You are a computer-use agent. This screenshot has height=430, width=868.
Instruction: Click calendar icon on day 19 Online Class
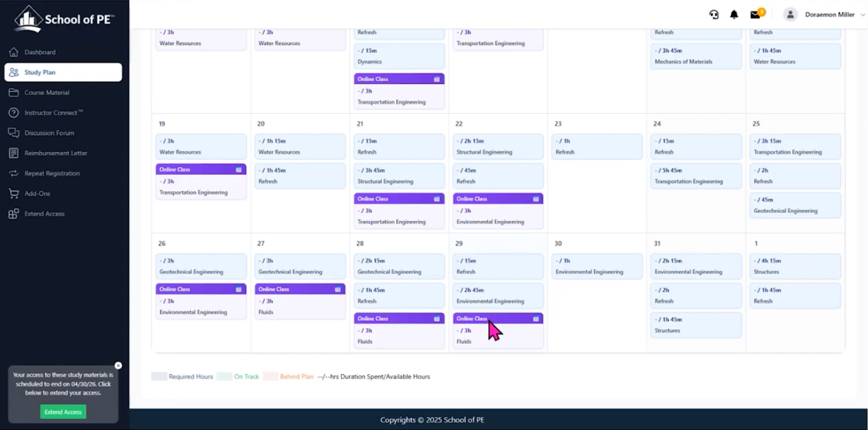click(x=239, y=170)
